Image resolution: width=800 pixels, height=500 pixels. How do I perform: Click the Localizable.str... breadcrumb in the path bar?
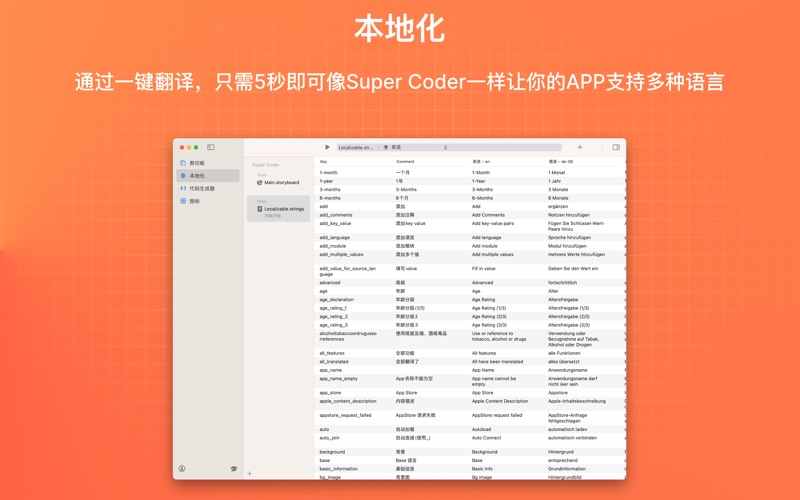[x=356, y=147]
